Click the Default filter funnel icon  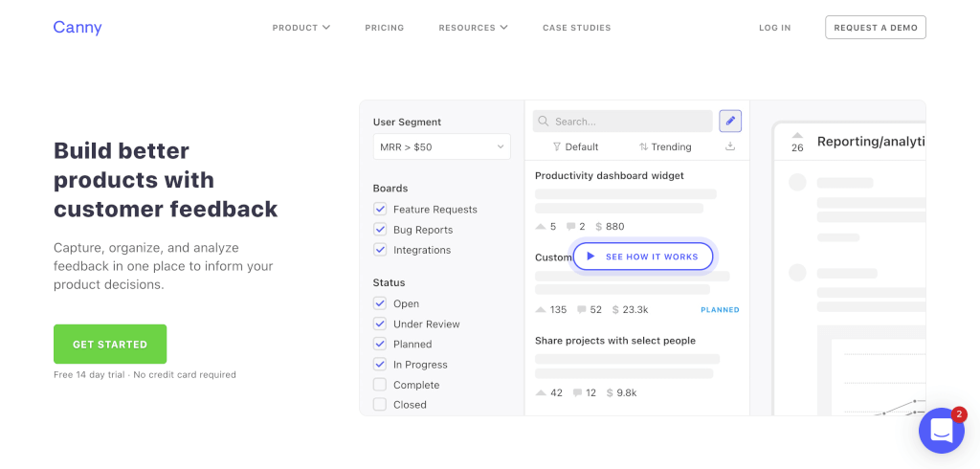tap(557, 147)
